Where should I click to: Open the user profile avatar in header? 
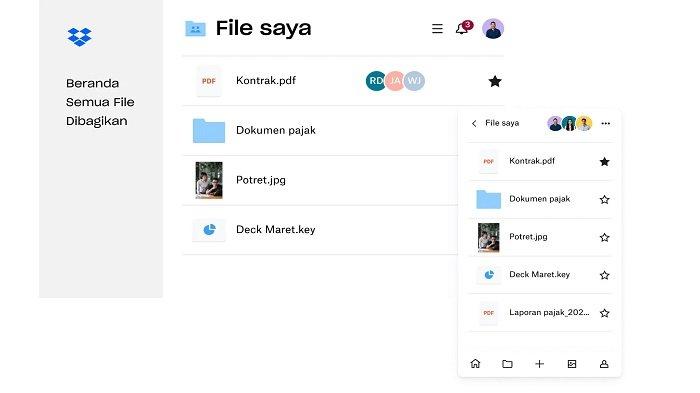(493, 29)
